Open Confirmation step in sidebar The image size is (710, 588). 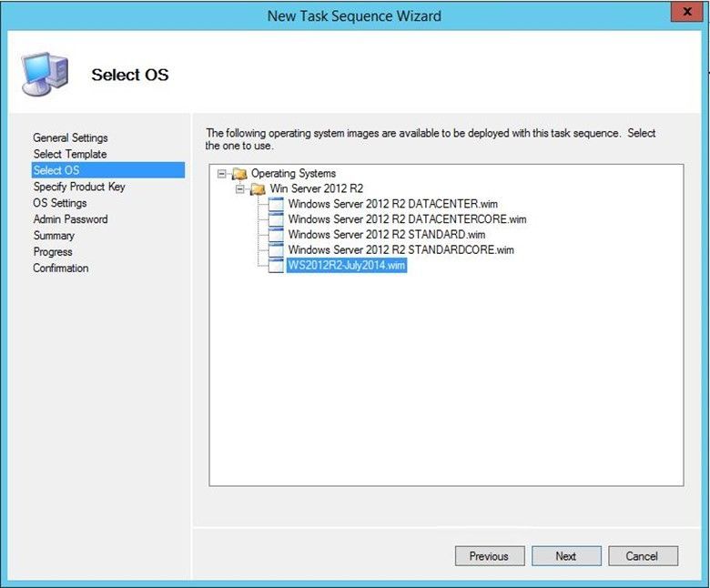(60, 268)
